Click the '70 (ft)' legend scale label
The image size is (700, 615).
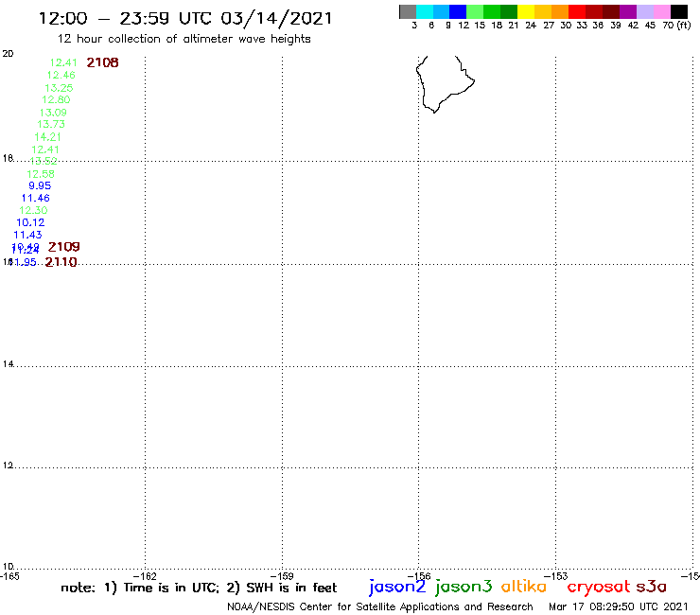[x=676, y=26]
